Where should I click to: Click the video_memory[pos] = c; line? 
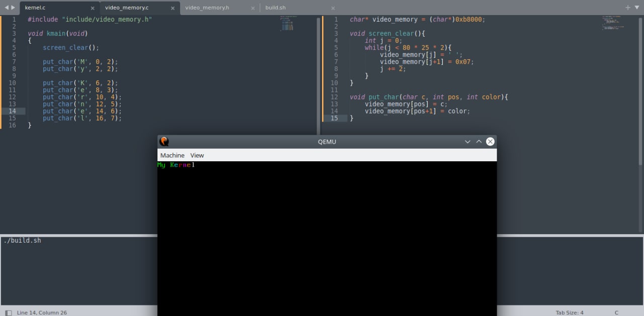(406, 103)
